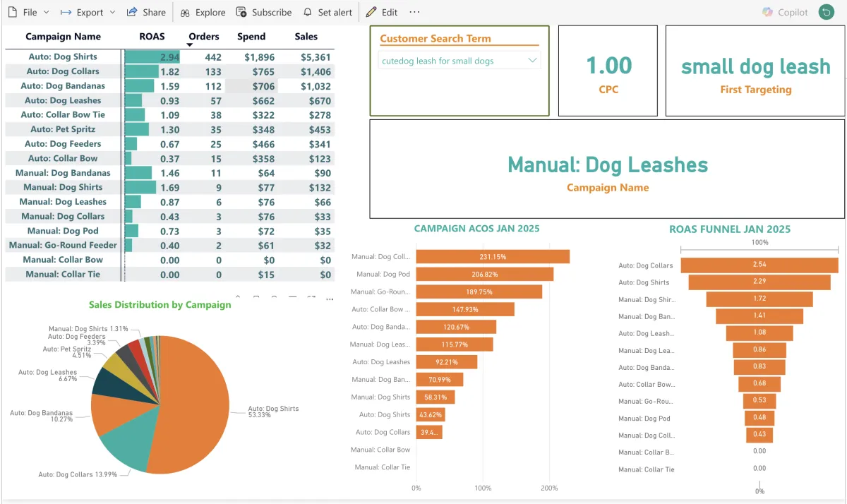
Task: Sort table by Campaign Name header
Action: pyautogui.click(x=63, y=37)
